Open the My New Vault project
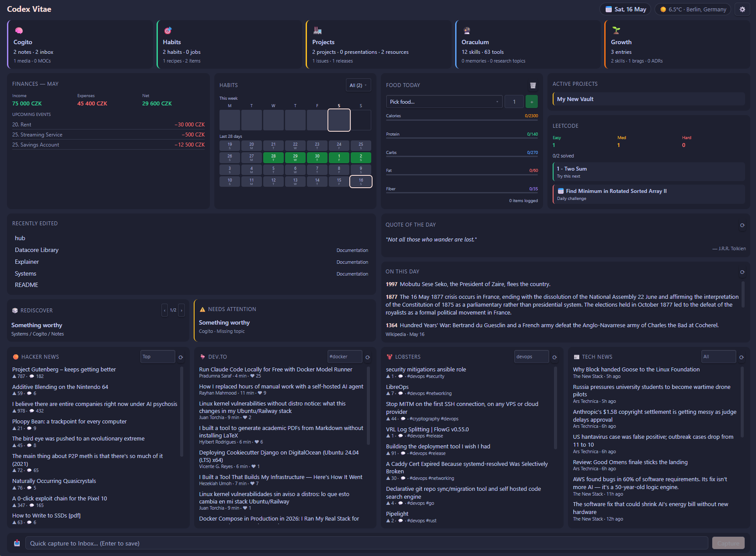Viewport: 756px width, 556px height. (x=649, y=99)
